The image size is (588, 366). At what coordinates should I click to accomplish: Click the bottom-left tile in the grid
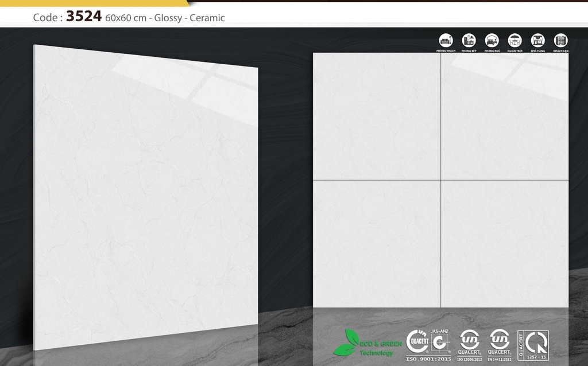point(377,244)
